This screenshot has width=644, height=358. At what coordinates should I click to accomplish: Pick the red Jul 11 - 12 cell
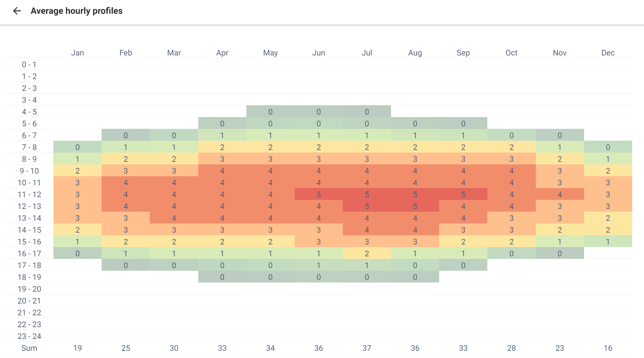tap(367, 195)
